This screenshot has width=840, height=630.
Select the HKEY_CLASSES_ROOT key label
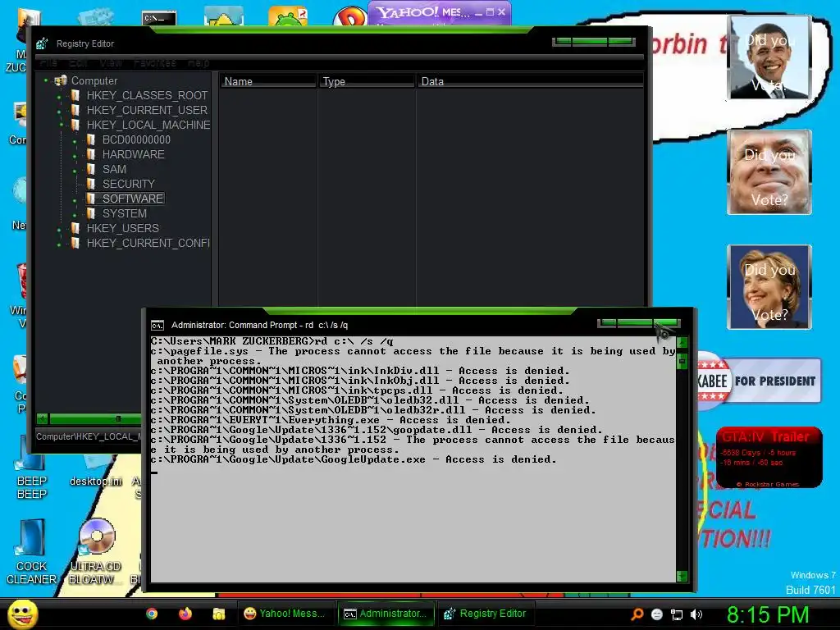(x=148, y=95)
